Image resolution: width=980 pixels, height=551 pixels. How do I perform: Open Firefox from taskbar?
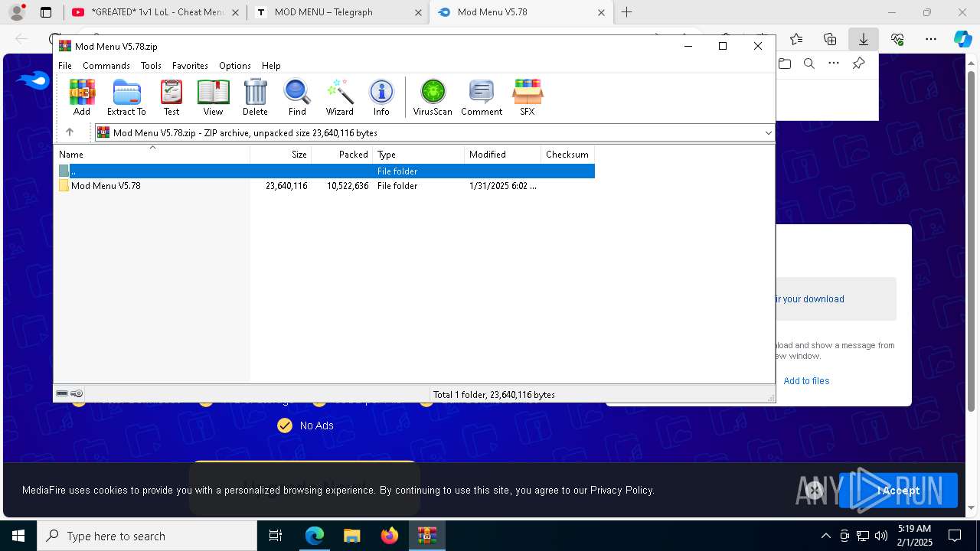click(x=390, y=536)
